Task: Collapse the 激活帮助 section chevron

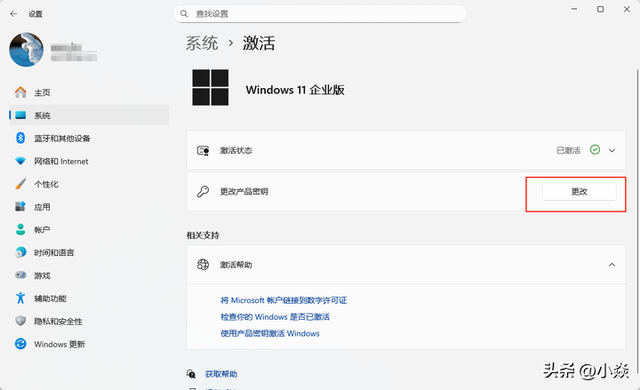Action: 612,265
